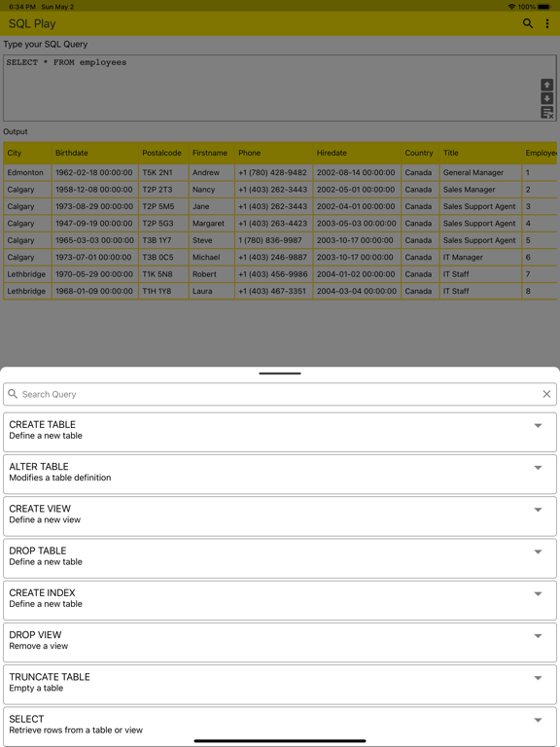
Task: Clear the query with the clear-text icon
Action: [x=547, y=113]
